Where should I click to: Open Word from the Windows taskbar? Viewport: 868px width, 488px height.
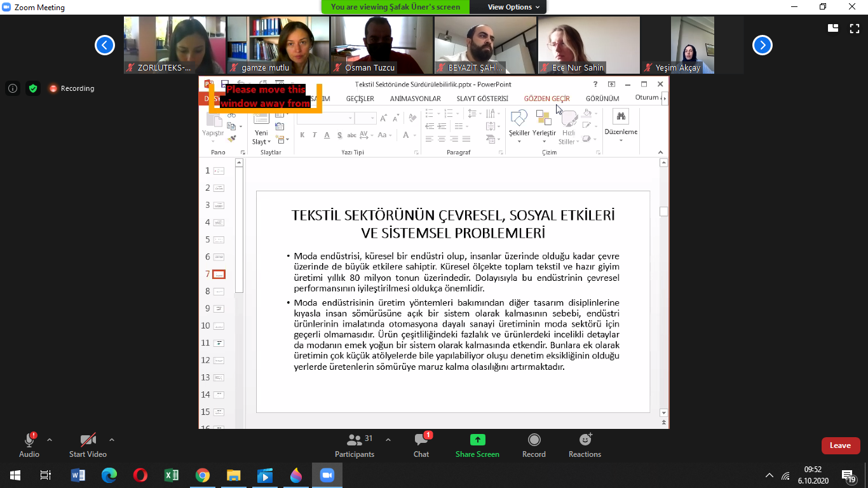tap(78, 475)
